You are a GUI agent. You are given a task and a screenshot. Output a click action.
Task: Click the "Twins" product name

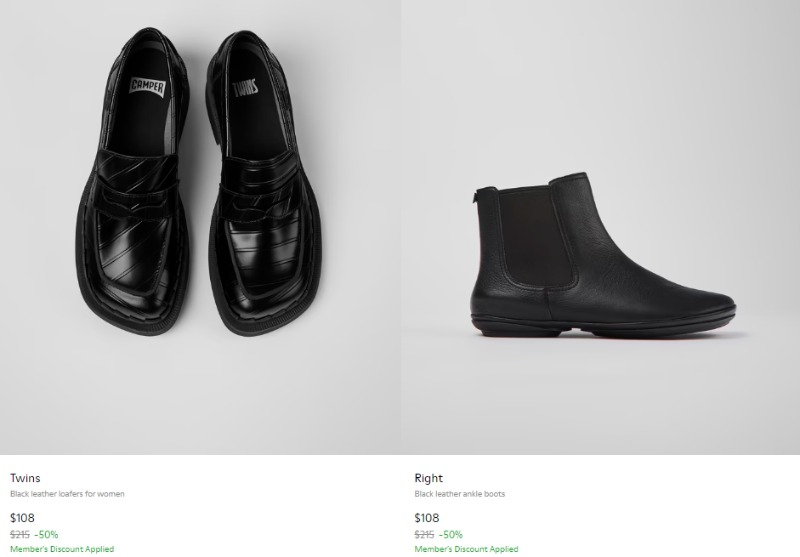tap(25, 478)
